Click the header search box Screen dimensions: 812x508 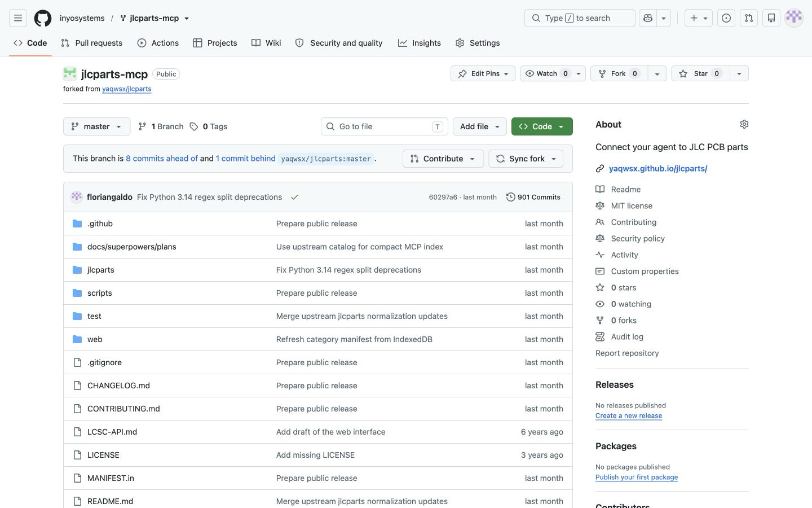click(x=580, y=18)
